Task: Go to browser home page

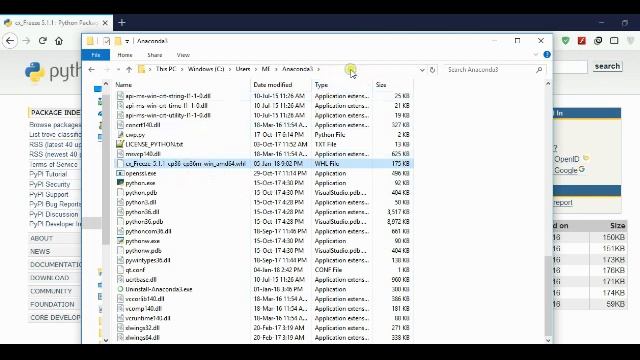Action: (59, 41)
